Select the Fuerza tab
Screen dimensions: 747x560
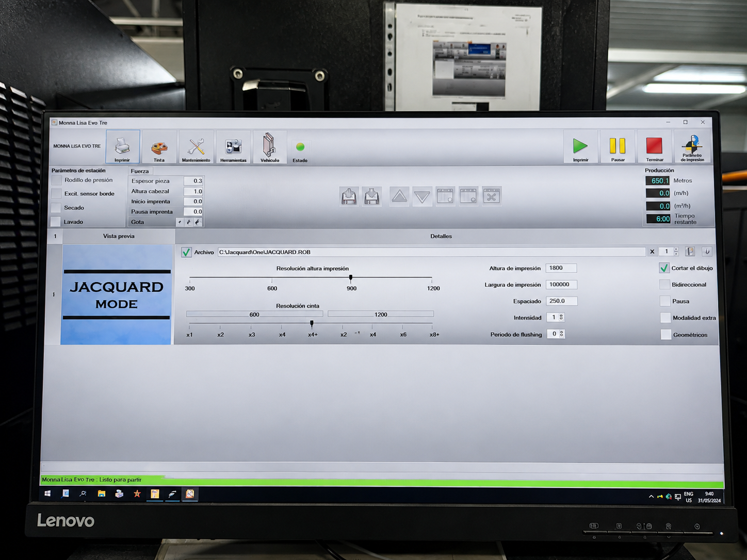point(140,171)
